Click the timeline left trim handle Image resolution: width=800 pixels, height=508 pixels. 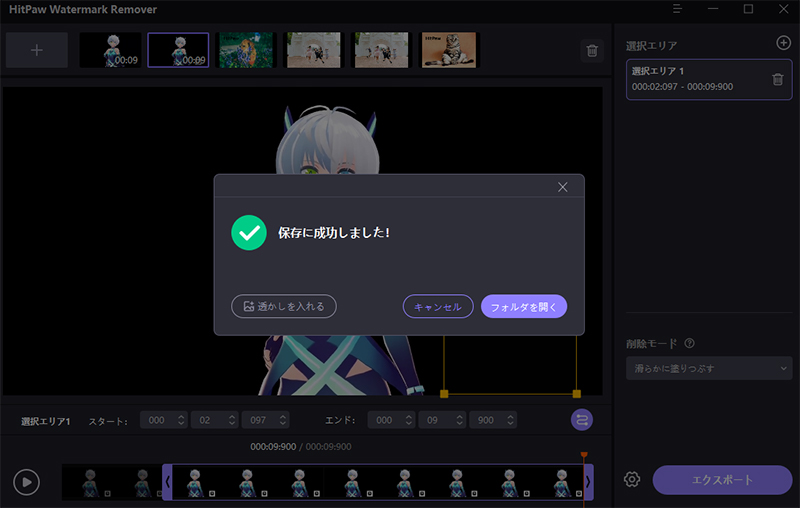(x=167, y=481)
